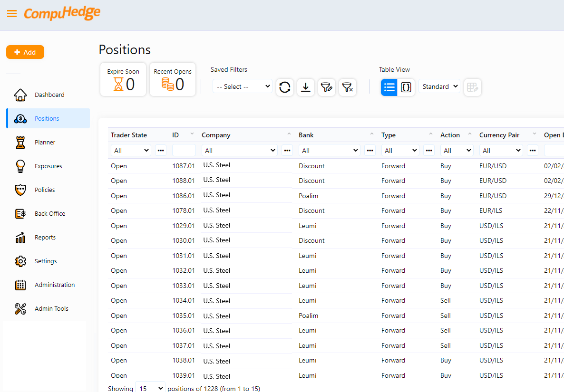Change the rows-per-page dropdown showing 15
The image size is (564, 392).
[150, 388]
